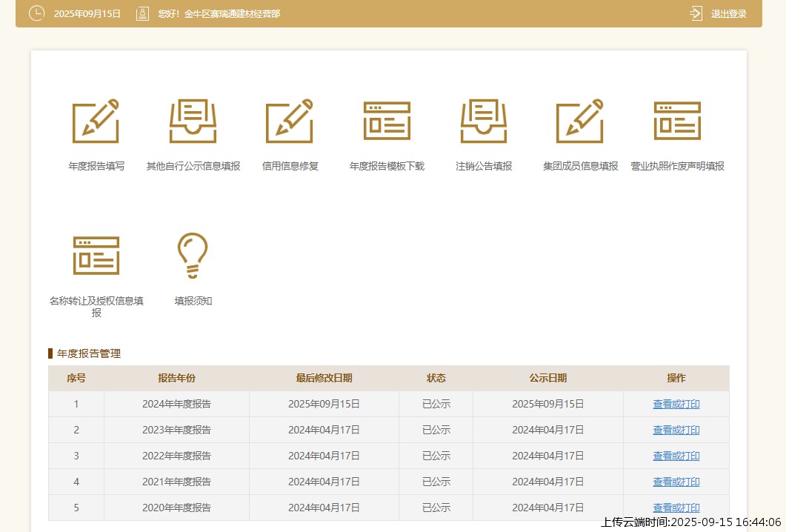
Task: Click the 报告年份 column header
Action: click(x=176, y=378)
